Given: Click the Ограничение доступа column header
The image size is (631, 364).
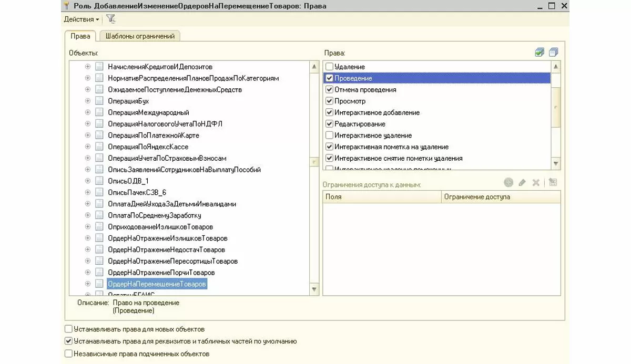Looking at the screenshot, I should point(501,197).
